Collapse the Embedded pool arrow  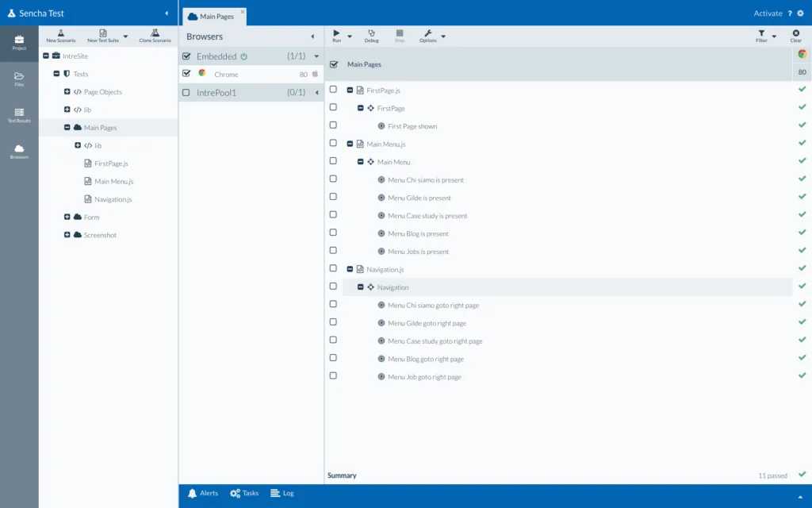[316, 56]
